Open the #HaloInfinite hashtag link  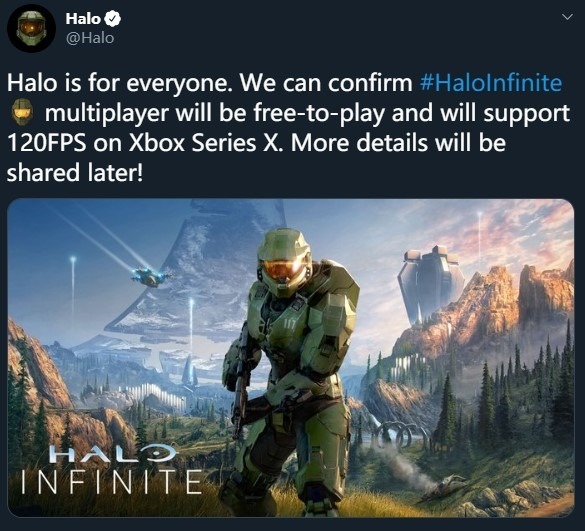[x=491, y=82]
